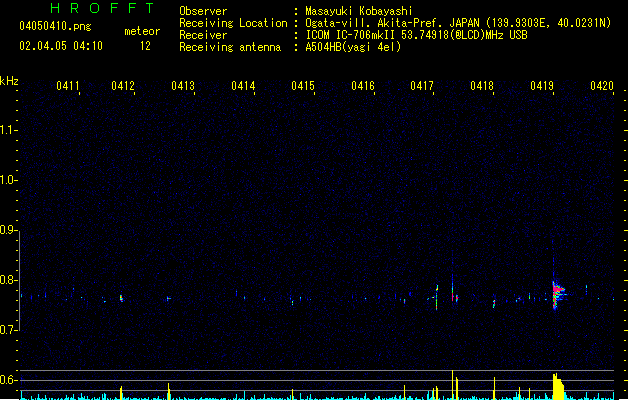Click the date stamp 02.04.05 04:10

[x=61, y=46]
